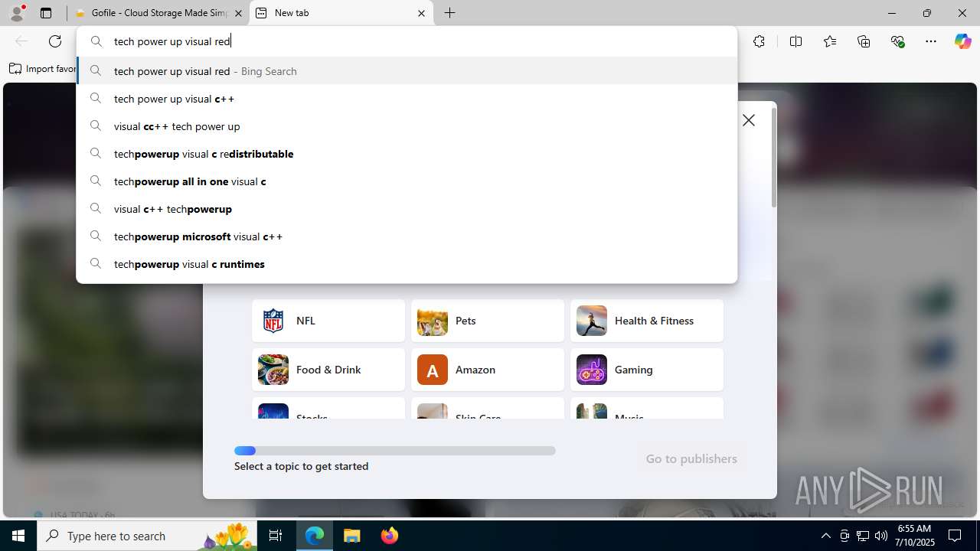The height and width of the screenshot is (551, 980).
Task: Open Task View on the taskbar
Action: coord(276,536)
